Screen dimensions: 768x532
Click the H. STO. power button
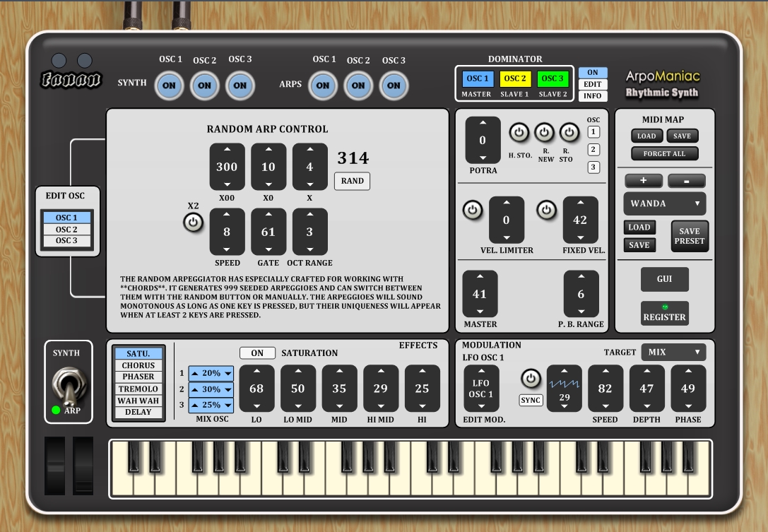(519, 132)
